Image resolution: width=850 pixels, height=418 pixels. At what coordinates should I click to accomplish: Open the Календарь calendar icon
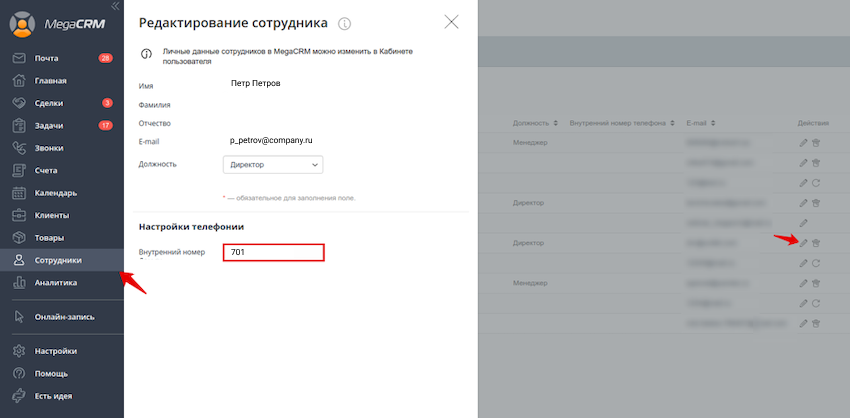tap(19, 192)
